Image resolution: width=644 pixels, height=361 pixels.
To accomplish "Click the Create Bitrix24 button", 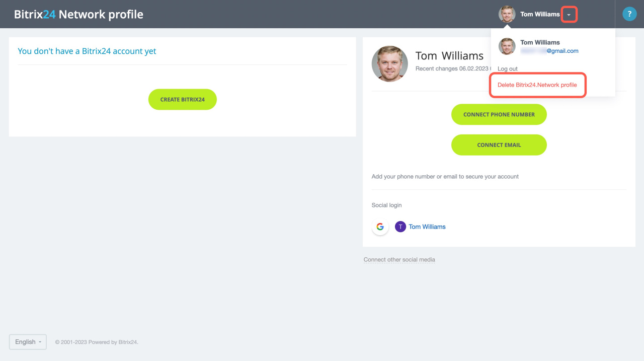I will pyautogui.click(x=183, y=99).
